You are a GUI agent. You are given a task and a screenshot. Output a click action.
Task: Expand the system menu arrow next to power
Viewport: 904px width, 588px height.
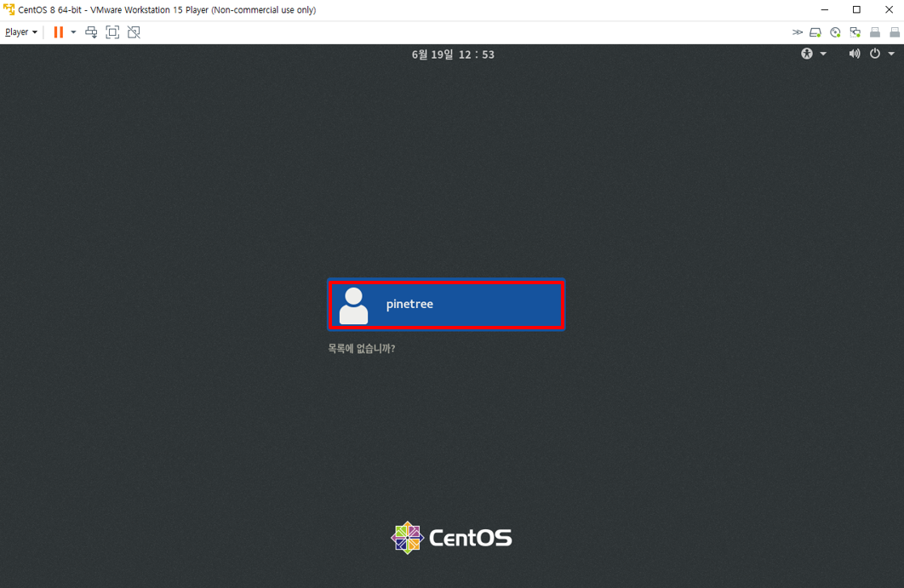tap(891, 54)
